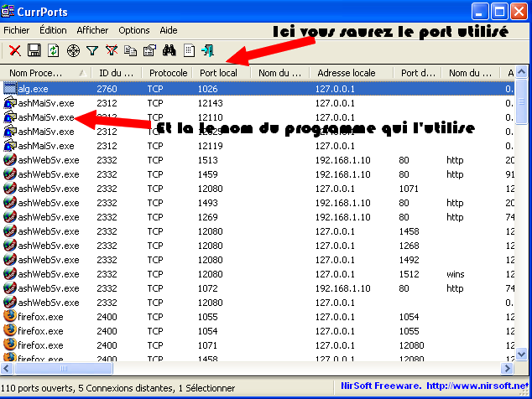Click local port value 12143

click(x=211, y=103)
